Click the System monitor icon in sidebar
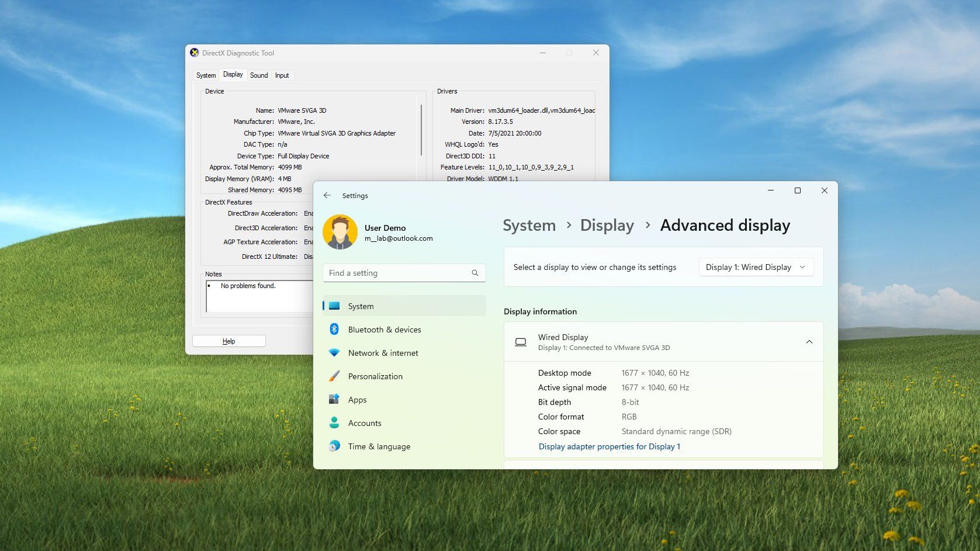 point(334,306)
